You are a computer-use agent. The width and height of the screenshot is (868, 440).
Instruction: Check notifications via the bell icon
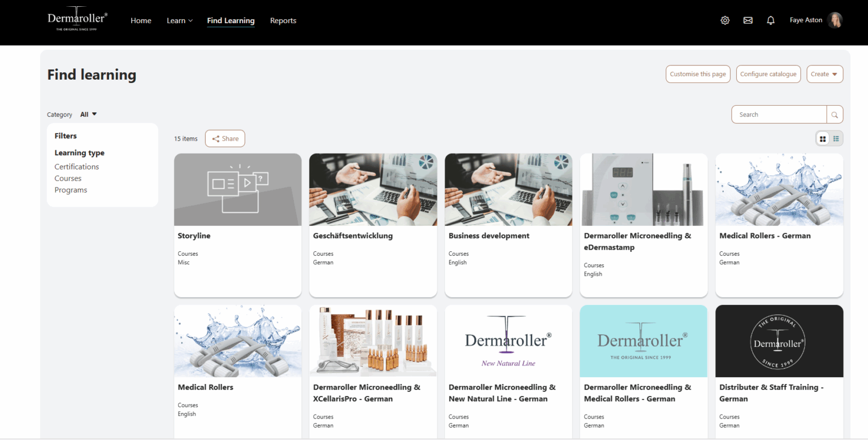coord(770,20)
